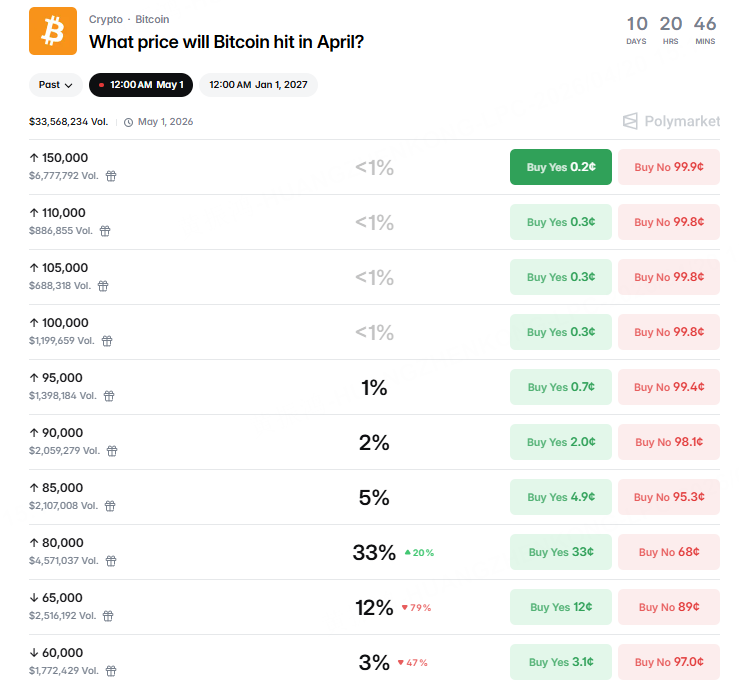The width and height of the screenshot is (739, 688).
Task: Open the Crypto category link
Action: pyautogui.click(x=106, y=19)
